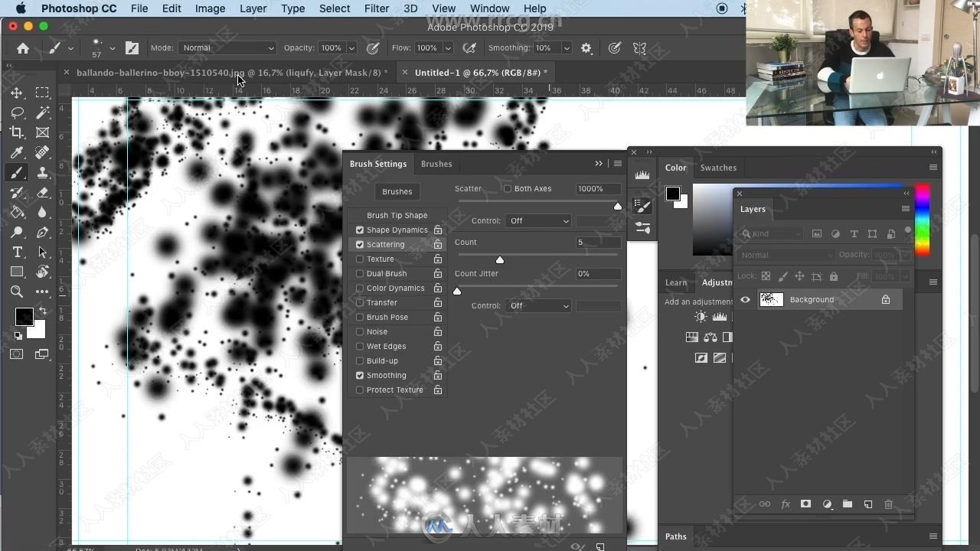The width and height of the screenshot is (980, 551).
Task: Switch to the Swatches tab
Action: 718,168
